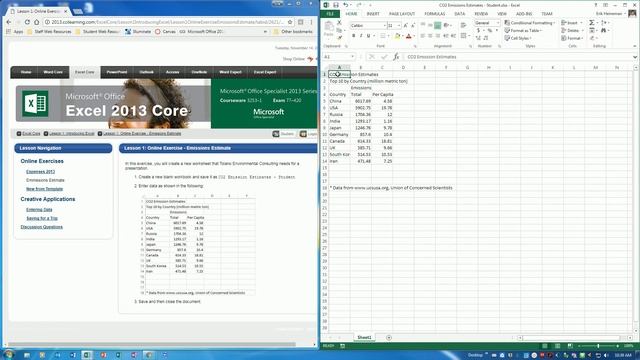Open the New from Template exercise link
Screen dimensions: 640x360
pyautogui.click(x=44, y=189)
